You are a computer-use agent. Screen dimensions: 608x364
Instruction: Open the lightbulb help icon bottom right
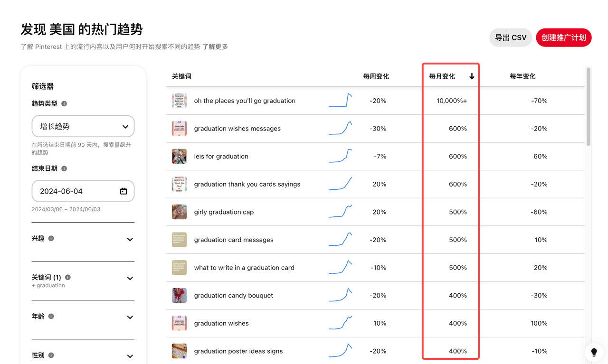(594, 353)
